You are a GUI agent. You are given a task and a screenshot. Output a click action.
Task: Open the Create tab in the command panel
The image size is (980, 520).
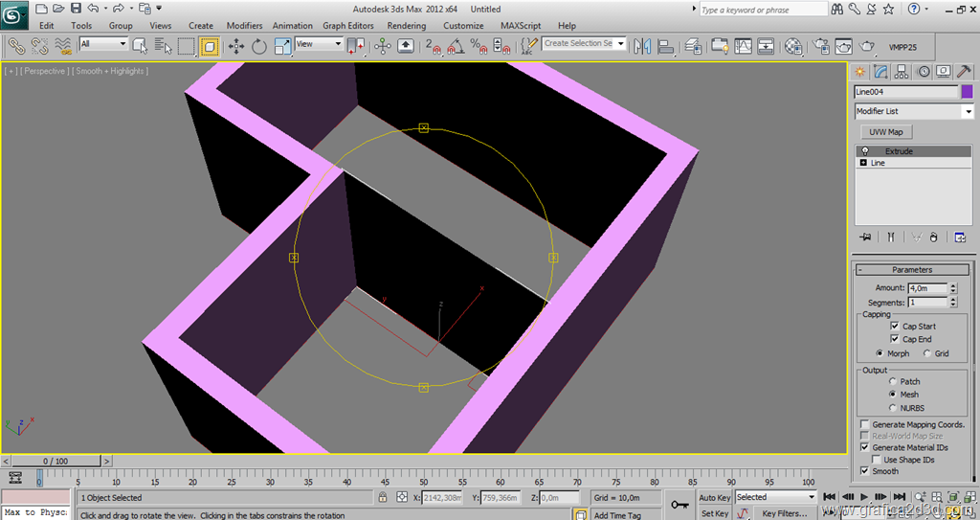(x=860, y=72)
